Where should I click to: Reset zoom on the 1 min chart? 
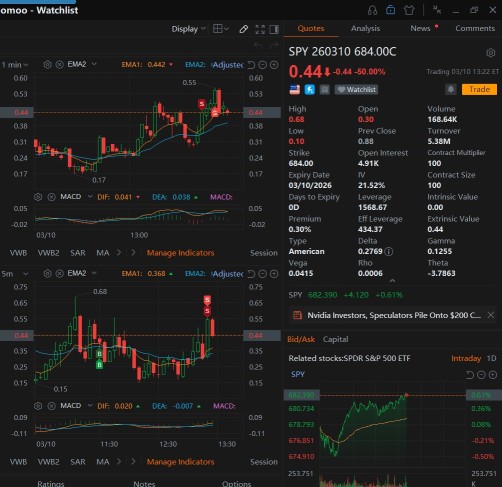coord(251,65)
